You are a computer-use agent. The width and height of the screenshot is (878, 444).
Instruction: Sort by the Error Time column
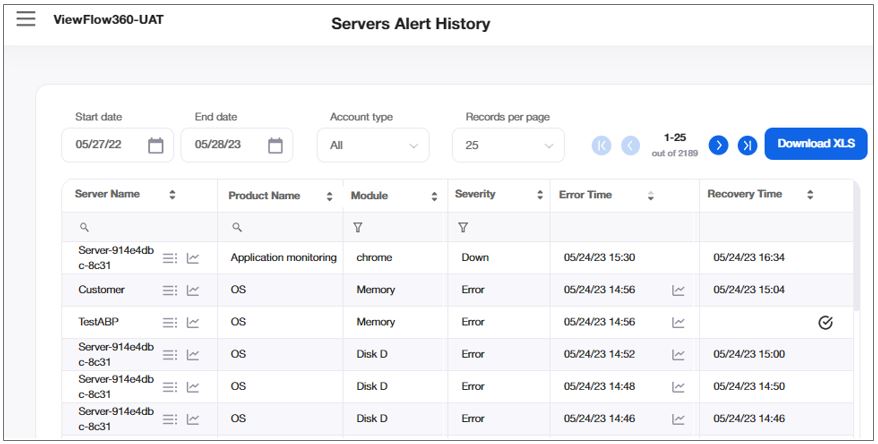[x=651, y=195]
